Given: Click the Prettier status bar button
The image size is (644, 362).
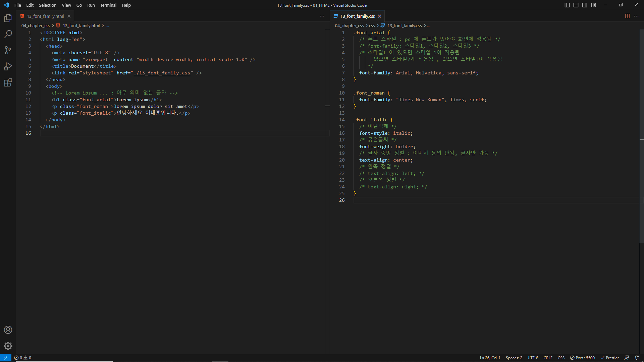Looking at the screenshot, I should [609, 358].
